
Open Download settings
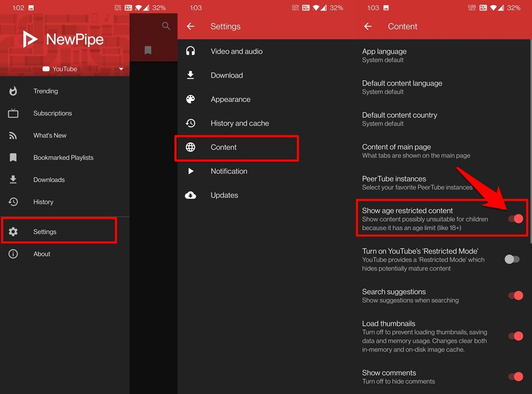pos(266,75)
